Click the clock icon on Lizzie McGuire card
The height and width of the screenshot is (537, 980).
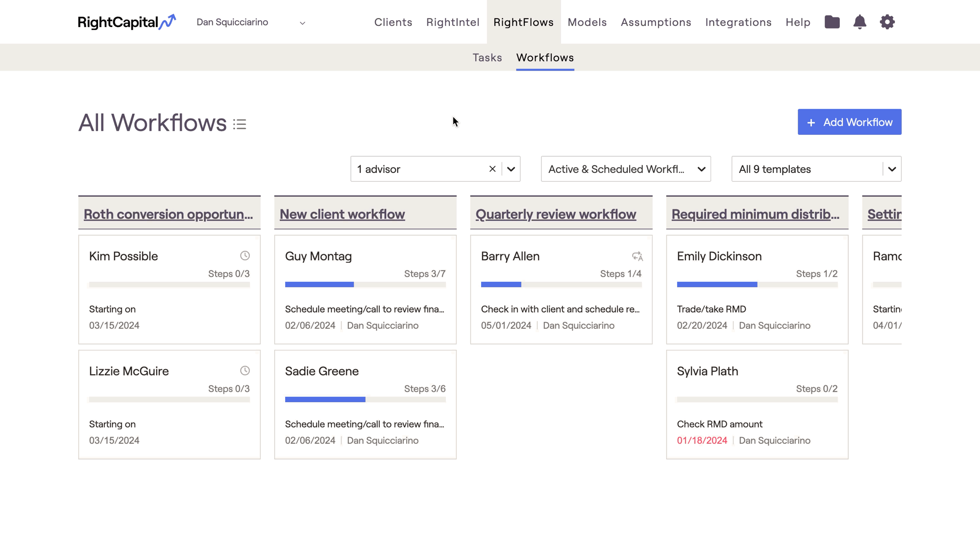tap(245, 371)
